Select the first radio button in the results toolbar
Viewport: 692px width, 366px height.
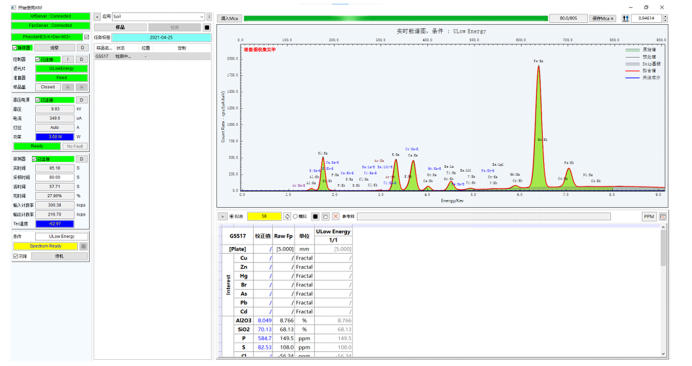click(232, 216)
